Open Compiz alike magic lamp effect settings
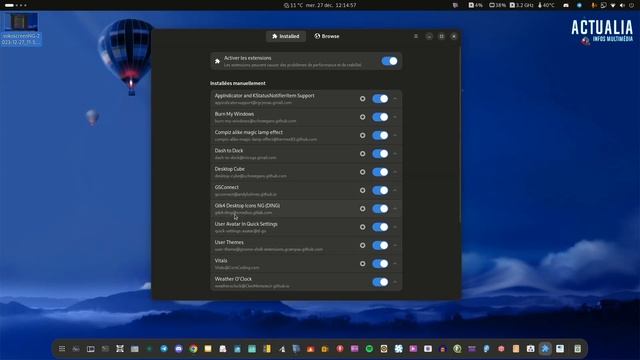The height and width of the screenshot is (360, 640). (x=362, y=136)
